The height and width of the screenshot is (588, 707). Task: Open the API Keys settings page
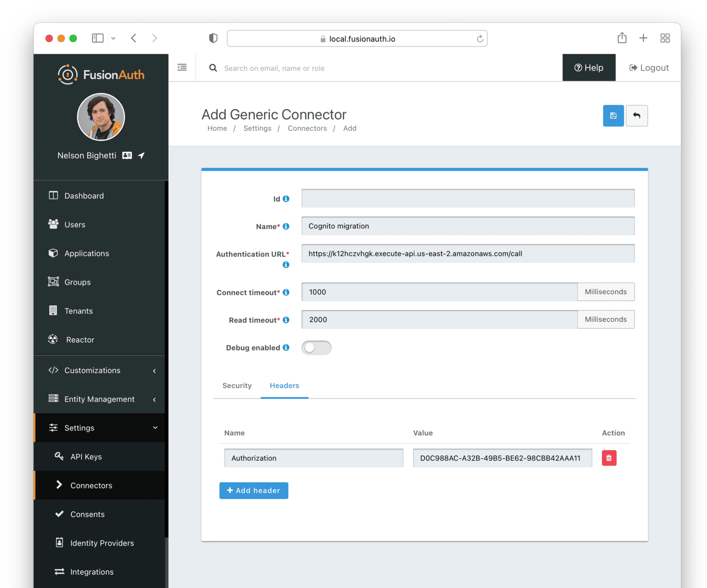pos(86,457)
